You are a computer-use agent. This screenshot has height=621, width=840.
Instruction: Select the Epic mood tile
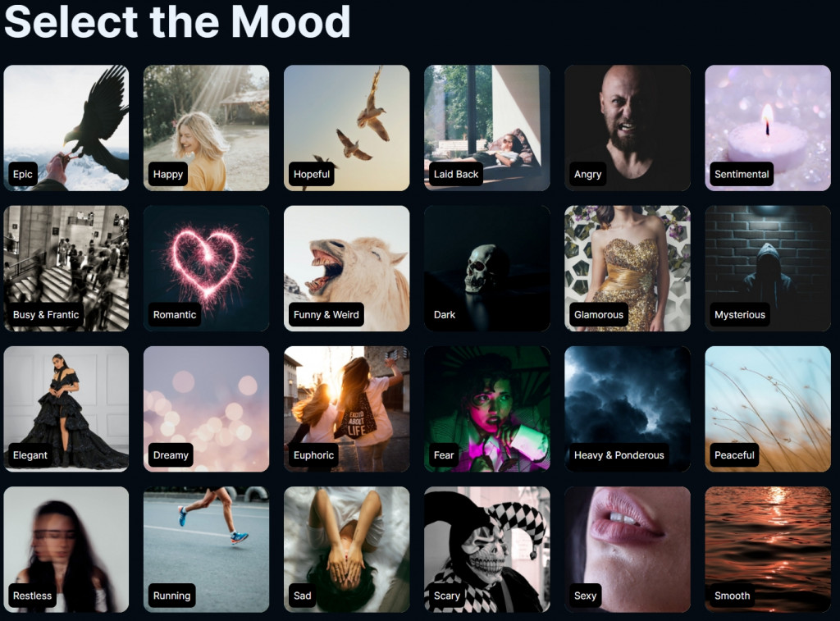tap(66, 128)
